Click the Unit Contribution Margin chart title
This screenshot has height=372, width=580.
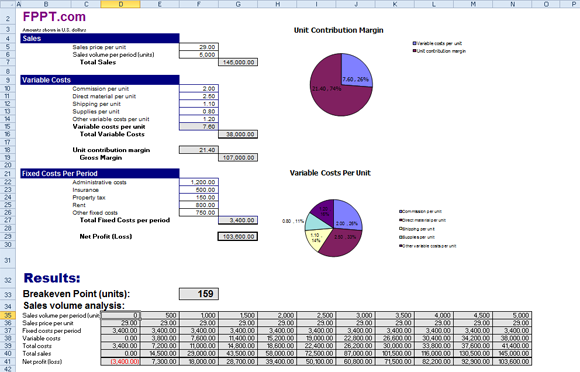338,30
